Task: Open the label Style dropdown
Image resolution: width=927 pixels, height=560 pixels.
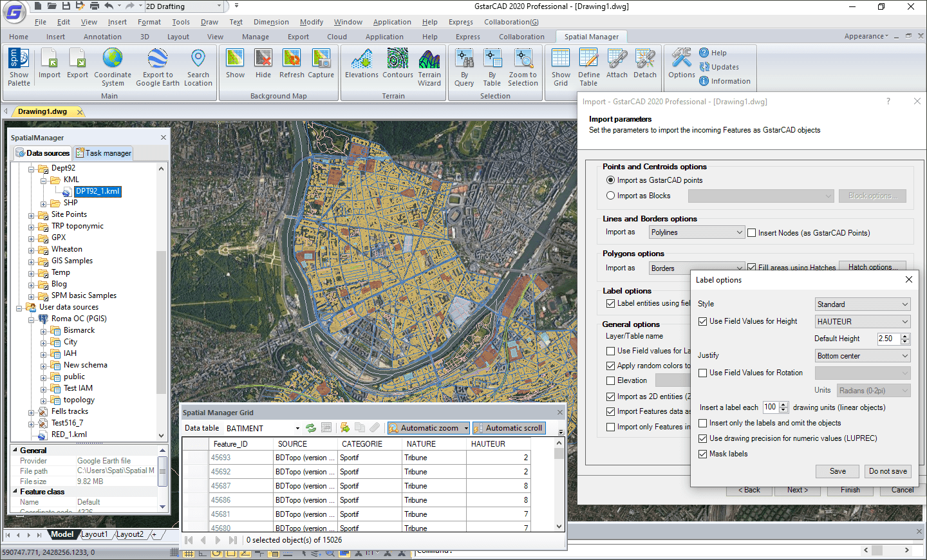Action: (863, 304)
